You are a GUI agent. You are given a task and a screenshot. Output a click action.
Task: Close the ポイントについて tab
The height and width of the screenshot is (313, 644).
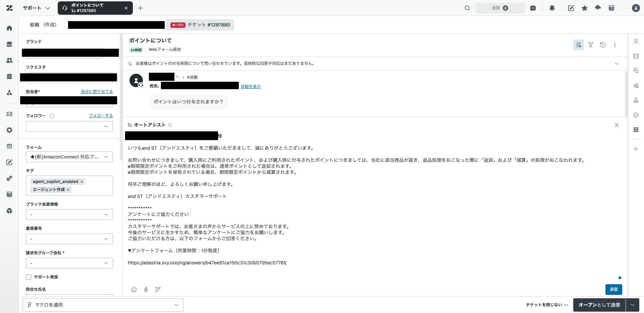point(126,8)
